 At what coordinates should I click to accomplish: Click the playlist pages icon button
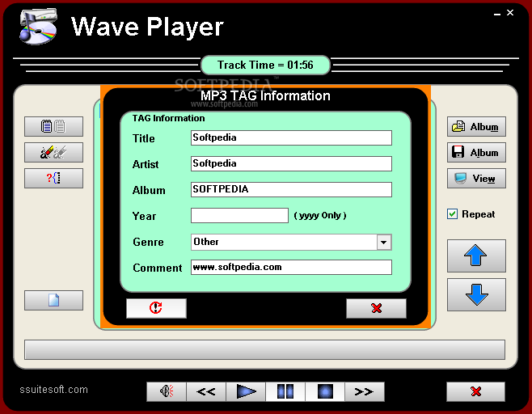click(53, 127)
